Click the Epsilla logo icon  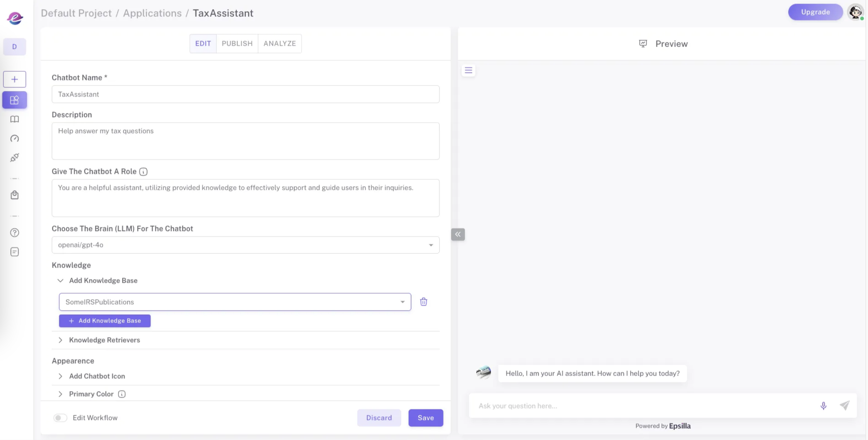click(15, 18)
